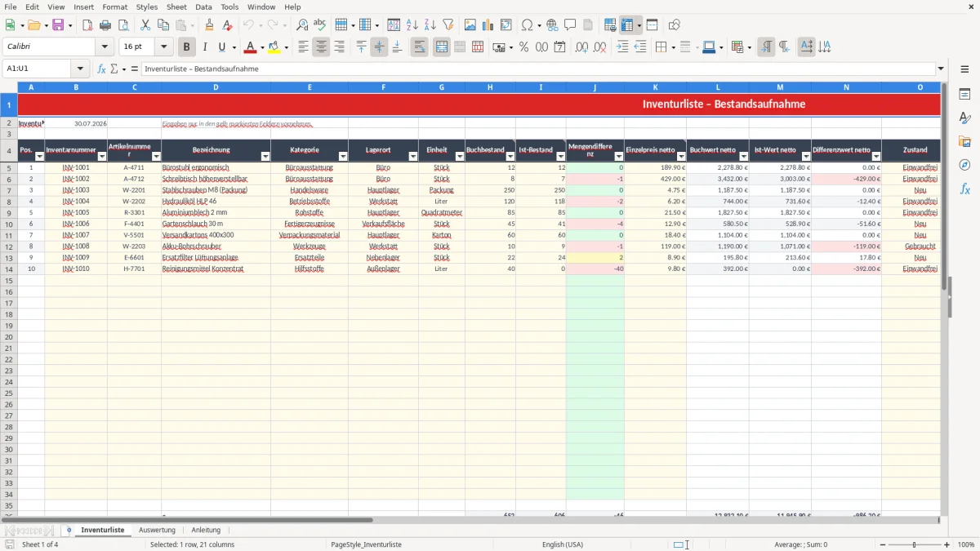Click Increase Indent icon
This screenshot has width=980, height=551.
tap(622, 47)
